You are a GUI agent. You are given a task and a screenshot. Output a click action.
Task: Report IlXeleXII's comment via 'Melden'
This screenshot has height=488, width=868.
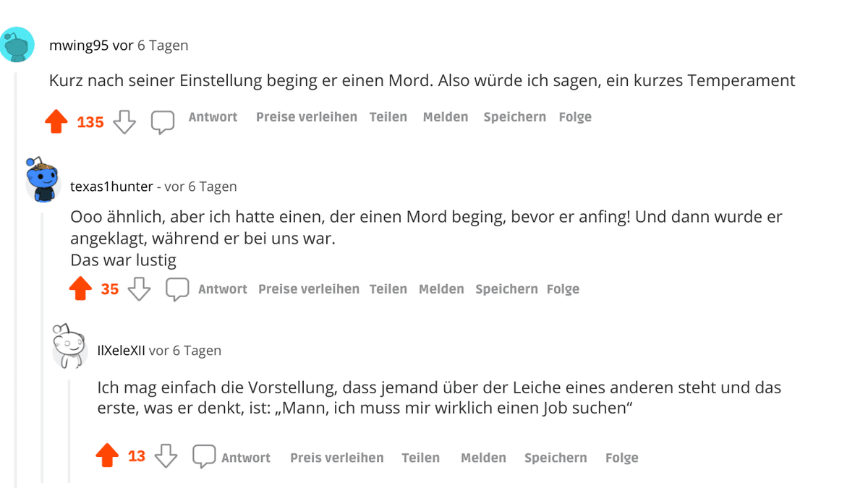483,457
